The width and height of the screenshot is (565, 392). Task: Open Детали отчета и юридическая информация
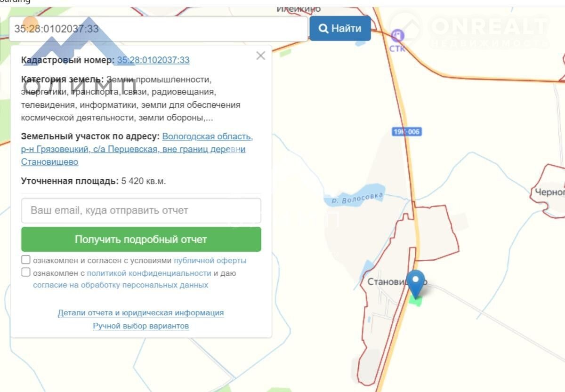coord(141,313)
